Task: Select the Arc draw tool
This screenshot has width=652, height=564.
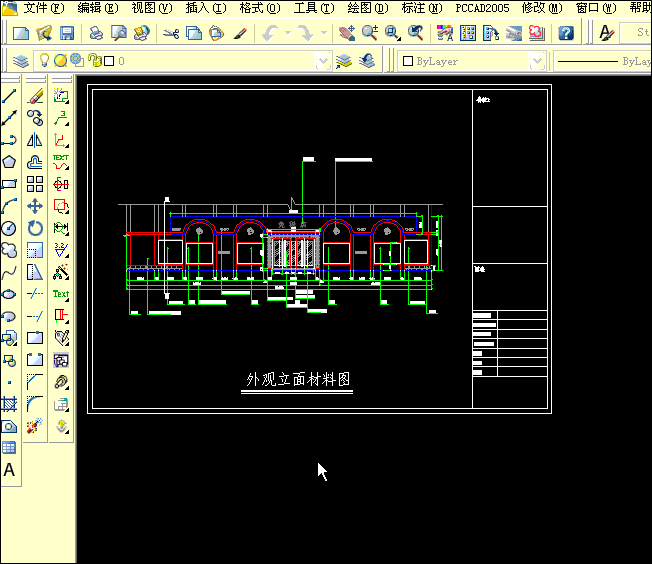Action: 9,206
